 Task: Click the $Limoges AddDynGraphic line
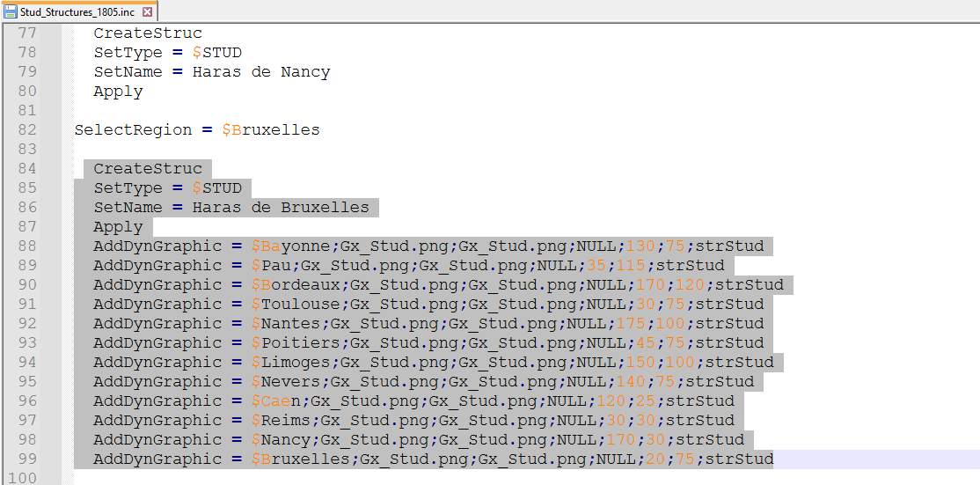434,362
